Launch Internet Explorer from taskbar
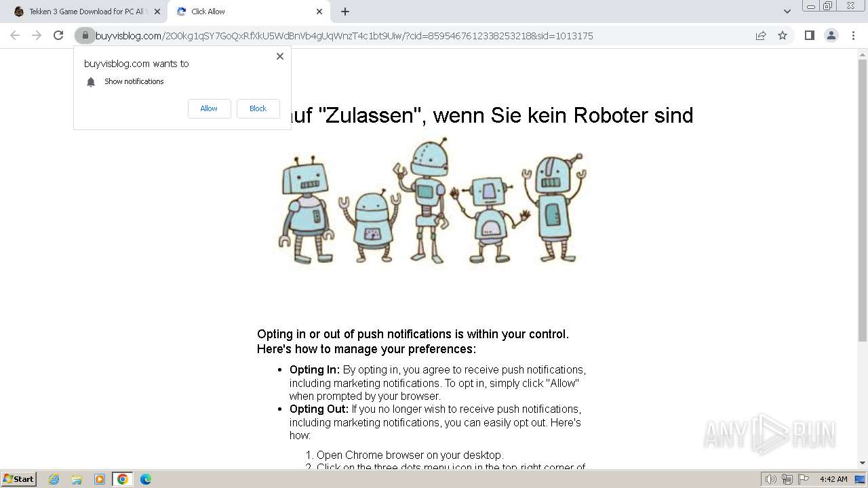The image size is (868, 488). 54,479
